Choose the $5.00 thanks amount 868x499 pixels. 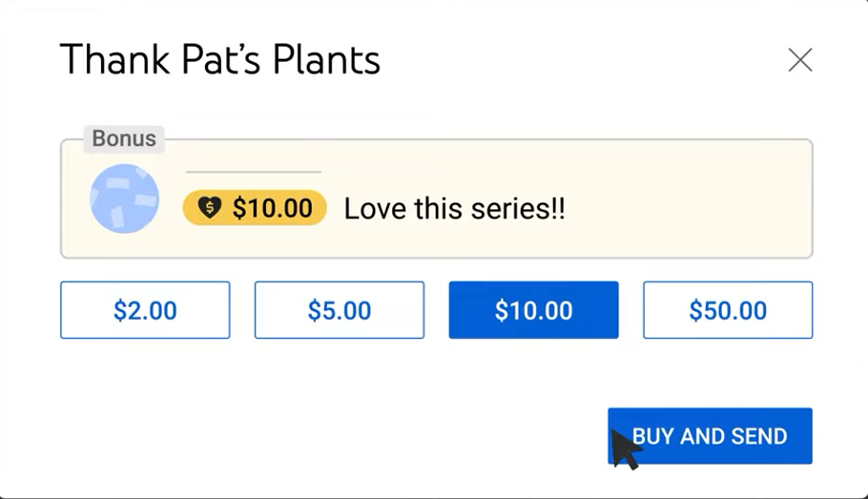point(339,310)
